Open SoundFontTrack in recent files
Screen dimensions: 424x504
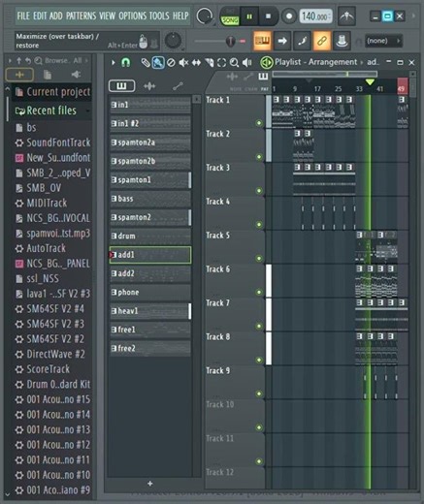pos(53,142)
